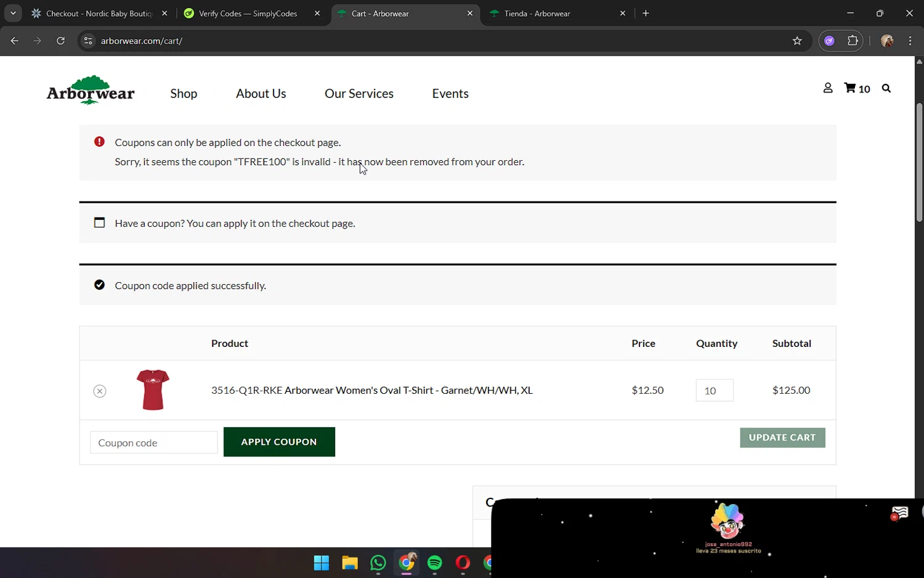This screenshot has height=578, width=924.
Task: Open the shopping cart icon showing 10
Action: pos(857,88)
